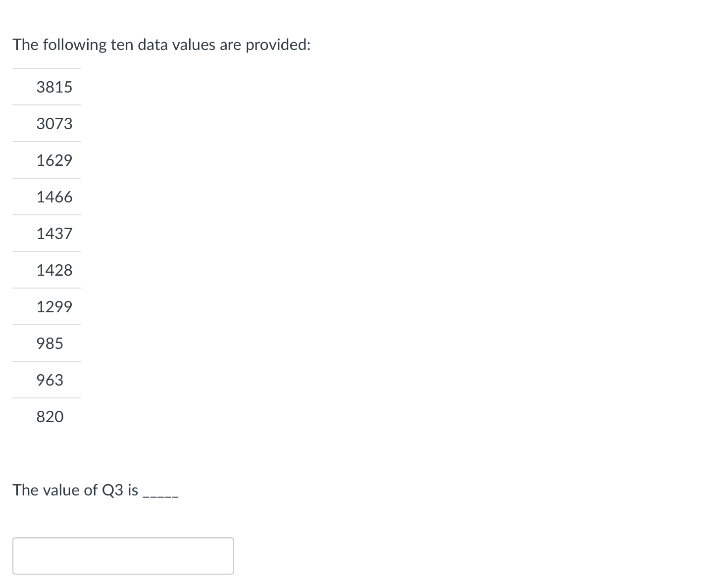The height and width of the screenshot is (588, 719).
Task: Select the data value 963
Action: click(x=50, y=380)
